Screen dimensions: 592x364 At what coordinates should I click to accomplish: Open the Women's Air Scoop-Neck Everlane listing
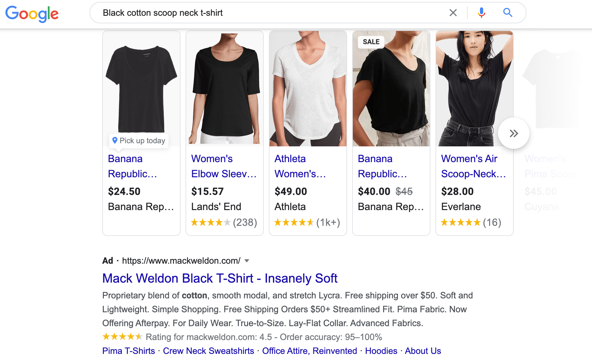pos(473,166)
